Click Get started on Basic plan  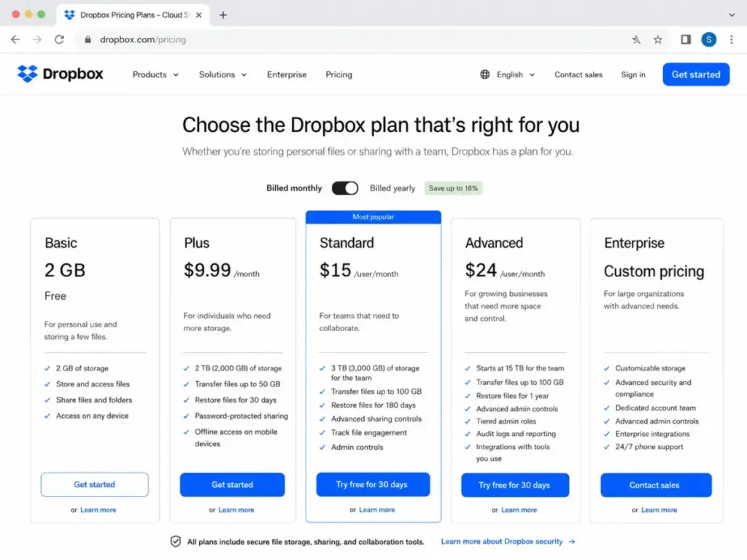point(94,484)
